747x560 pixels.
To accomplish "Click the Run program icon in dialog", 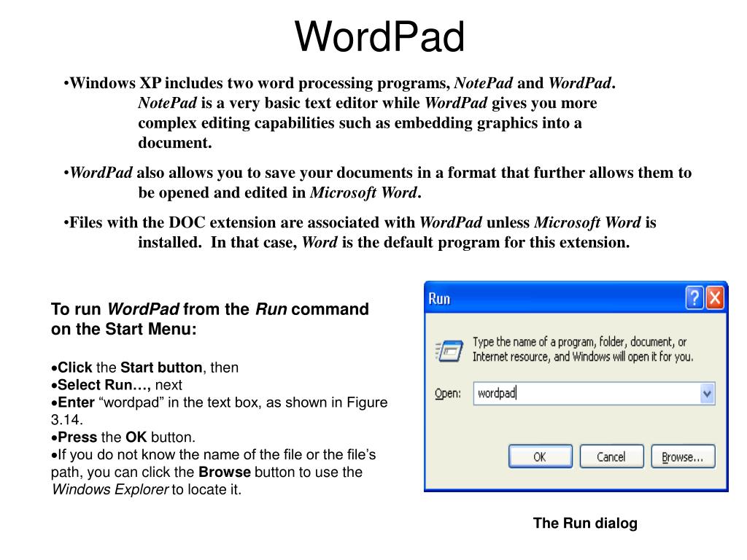I will point(449,351).
